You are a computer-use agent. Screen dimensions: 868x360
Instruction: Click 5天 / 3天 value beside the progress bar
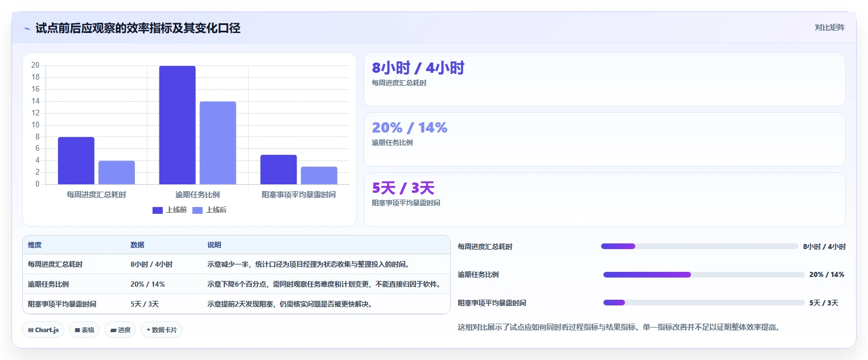click(824, 303)
